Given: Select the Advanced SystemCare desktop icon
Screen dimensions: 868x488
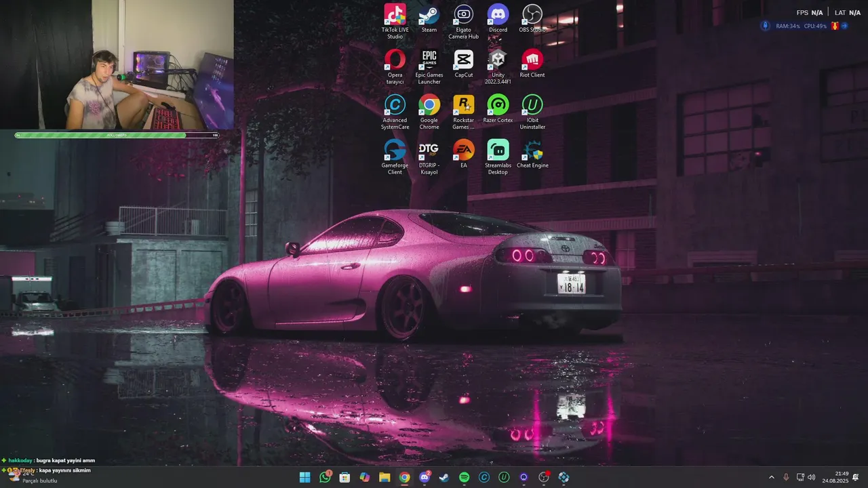Looking at the screenshot, I should click(395, 112).
